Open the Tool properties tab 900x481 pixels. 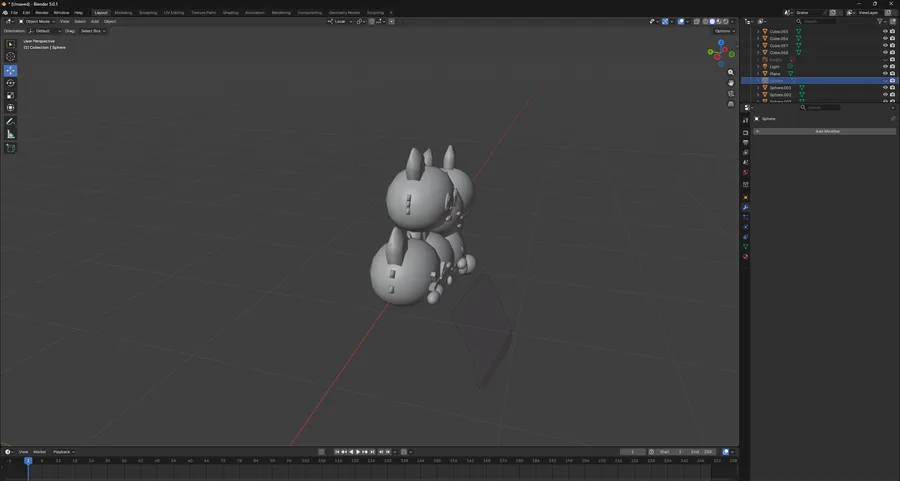(746, 121)
